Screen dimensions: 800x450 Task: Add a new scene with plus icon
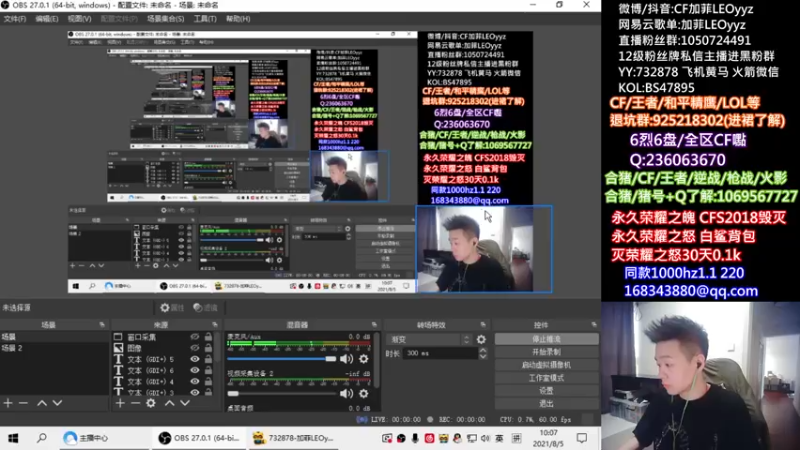8,403
